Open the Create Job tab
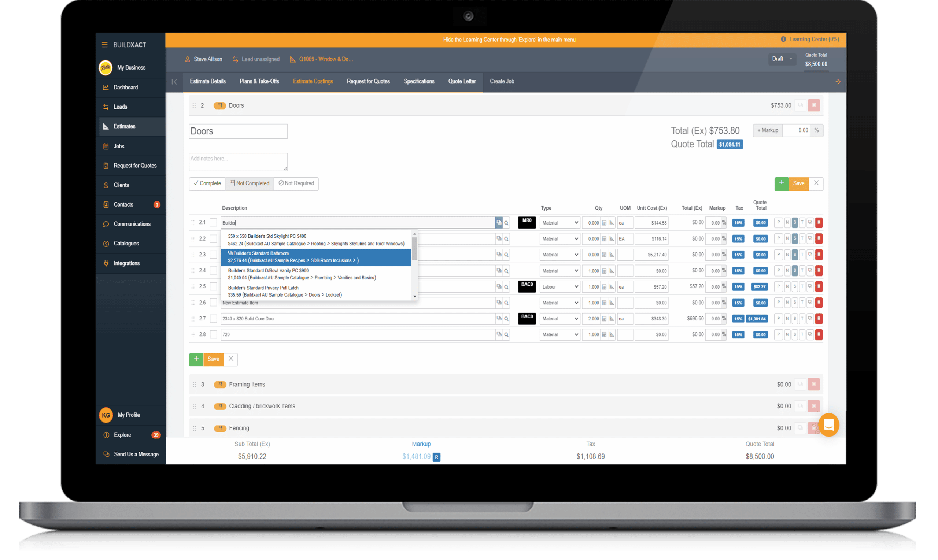The height and width of the screenshot is (560, 938). point(502,82)
